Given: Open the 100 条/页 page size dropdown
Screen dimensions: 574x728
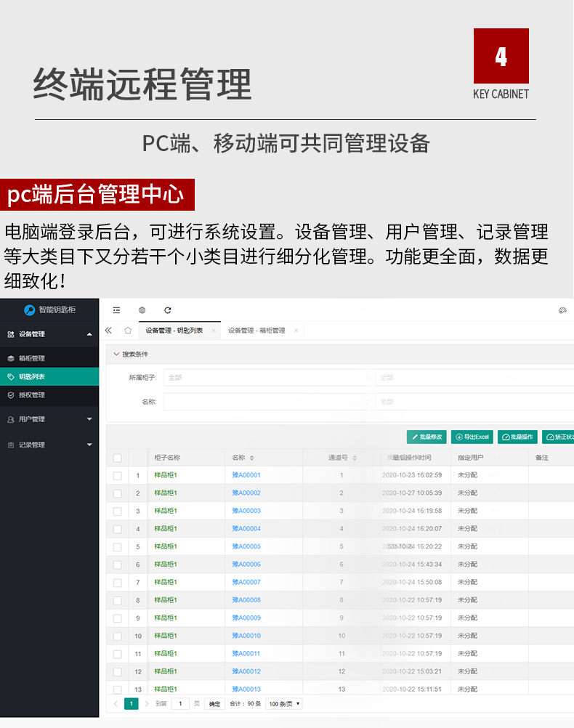Looking at the screenshot, I should (x=284, y=704).
